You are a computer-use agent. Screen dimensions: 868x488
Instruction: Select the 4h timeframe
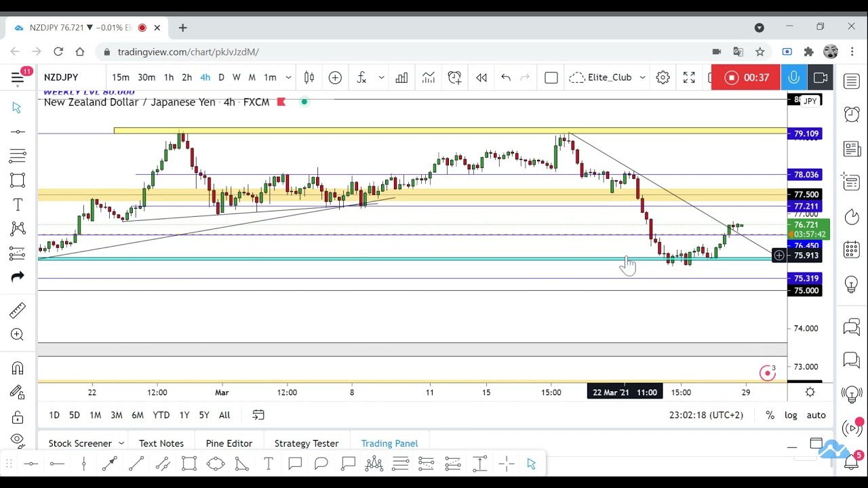click(205, 77)
